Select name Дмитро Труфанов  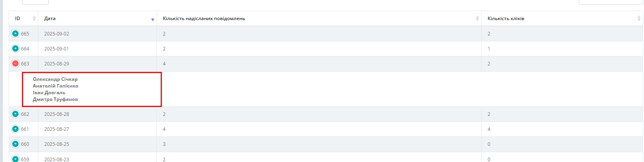click(x=55, y=99)
